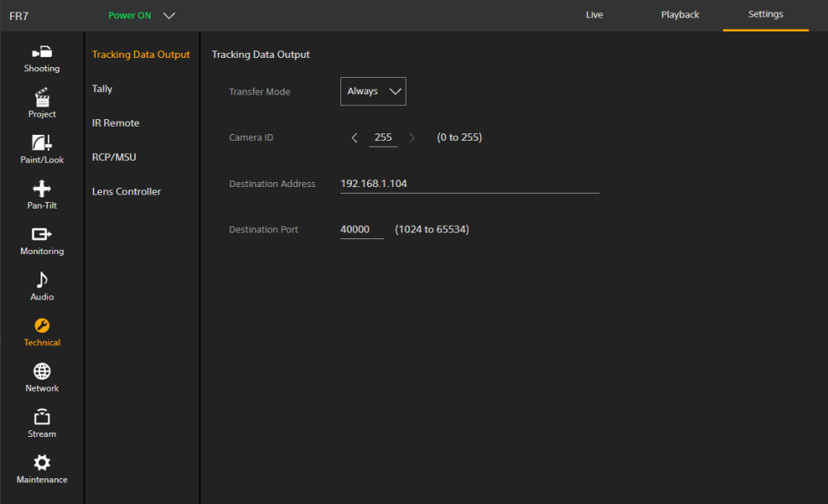The height and width of the screenshot is (504, 828).
Task: Click the Destination Address field
Action: (469, 184)
